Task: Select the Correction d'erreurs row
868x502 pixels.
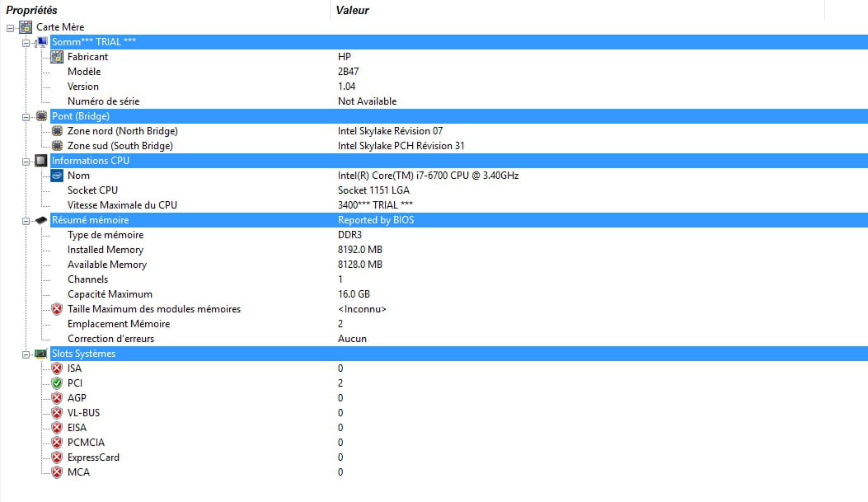Action: click(x=110, y=339)
